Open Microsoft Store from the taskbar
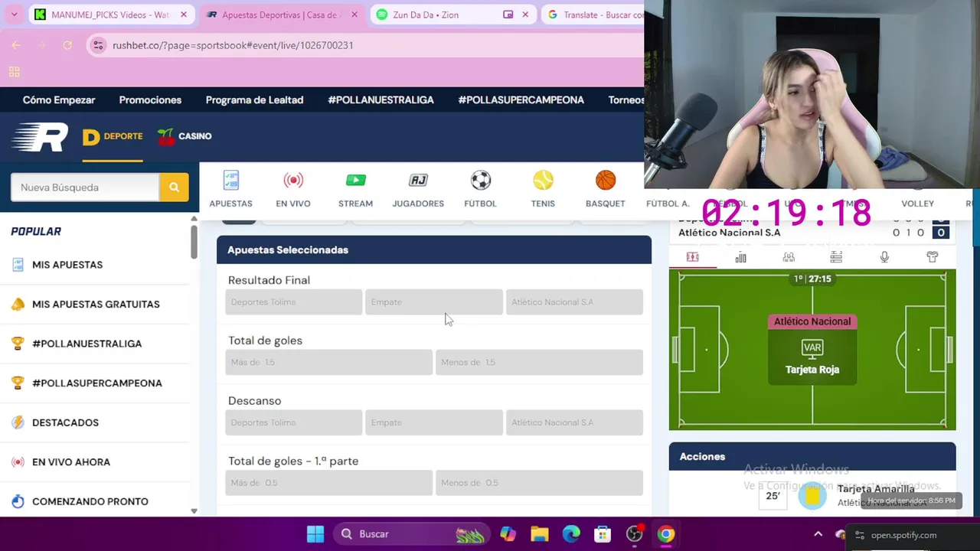980x551 pixels. (x=603, y=534)
